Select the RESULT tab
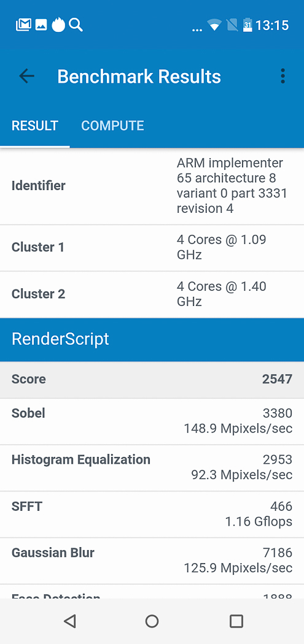Screen dimensions: 304x644 [x=35, y=126]
